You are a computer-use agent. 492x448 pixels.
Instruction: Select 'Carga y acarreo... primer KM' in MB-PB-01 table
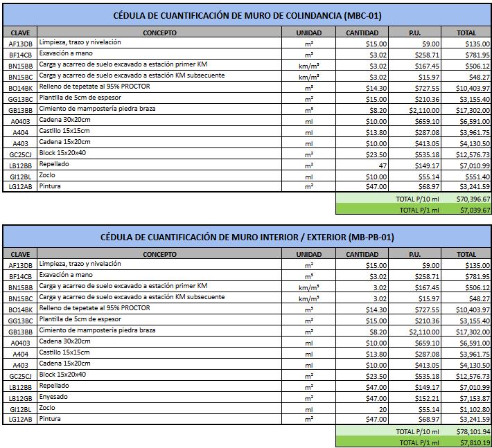pos(159,286)
